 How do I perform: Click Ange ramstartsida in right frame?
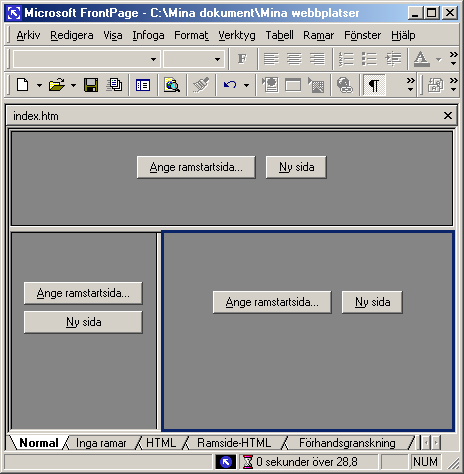[x=272, y=302]
